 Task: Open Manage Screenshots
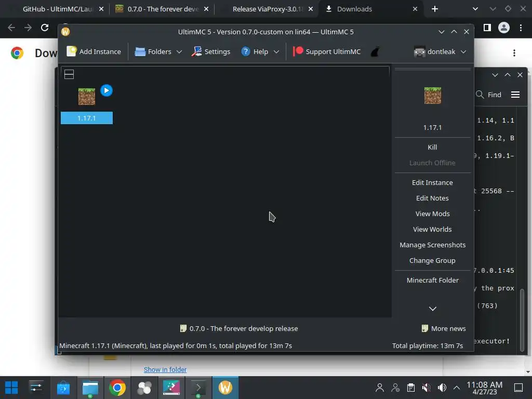pos(432,245)
